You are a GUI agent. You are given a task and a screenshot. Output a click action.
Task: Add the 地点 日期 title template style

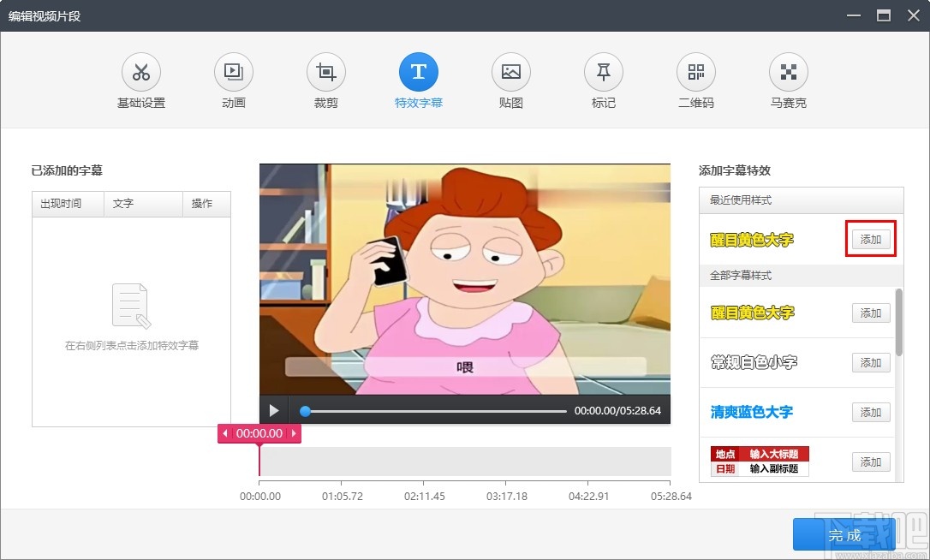871,462
